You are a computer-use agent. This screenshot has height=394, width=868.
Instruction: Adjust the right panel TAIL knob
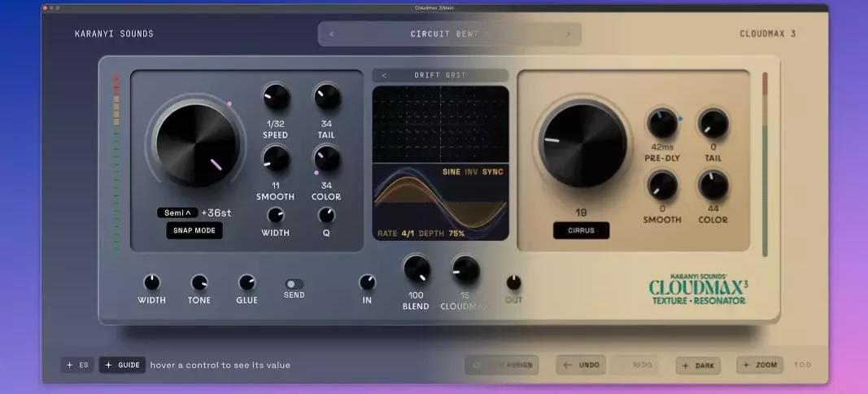pyautogui.click(x=713, y=124)
